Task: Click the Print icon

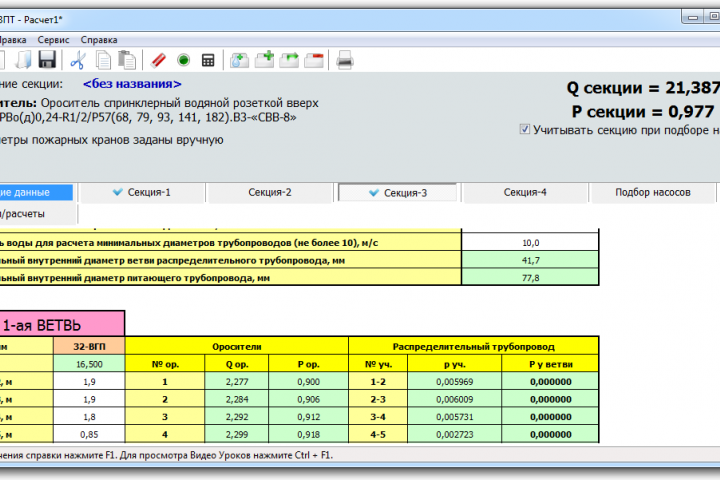Action: [345, 60]
